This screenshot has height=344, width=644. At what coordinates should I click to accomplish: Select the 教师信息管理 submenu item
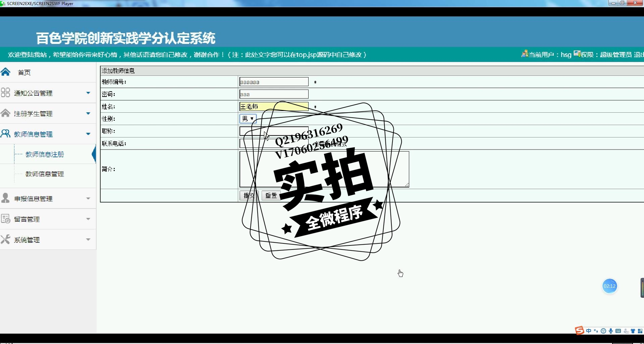(45, 174)
